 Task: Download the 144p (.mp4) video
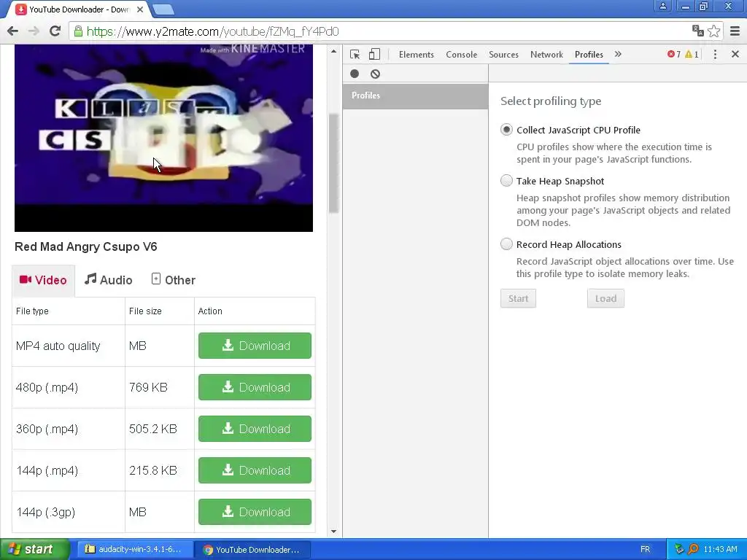click(255, 470)
